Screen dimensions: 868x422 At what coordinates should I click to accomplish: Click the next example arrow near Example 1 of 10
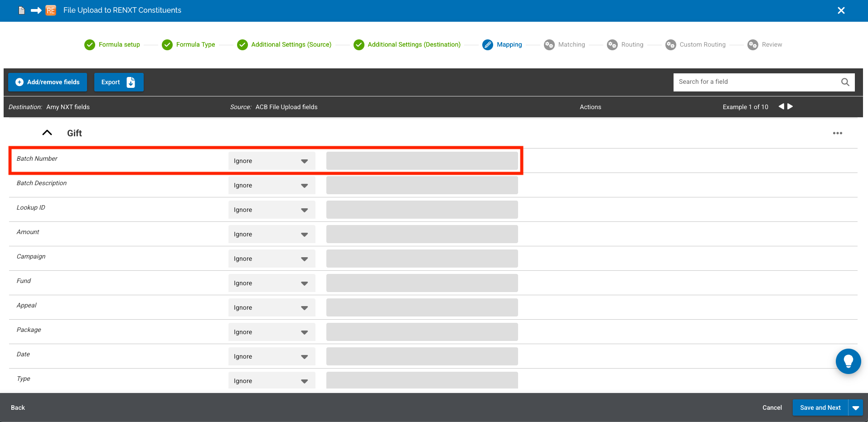pyautogui.click(x=790, y=106)
